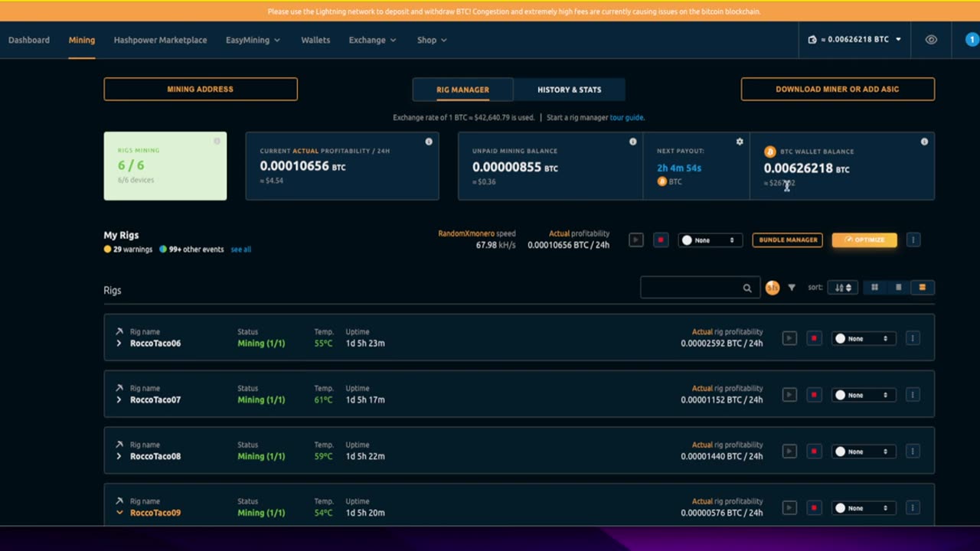
Task: Stop all rigs with the My Rigs stop button
Action: 661,240
